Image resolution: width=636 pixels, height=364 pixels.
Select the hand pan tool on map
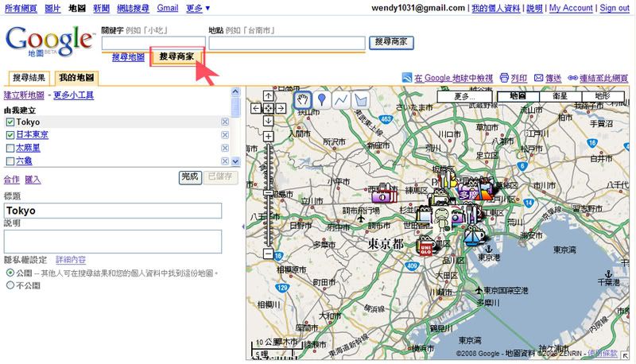click(x=303, y=99)
